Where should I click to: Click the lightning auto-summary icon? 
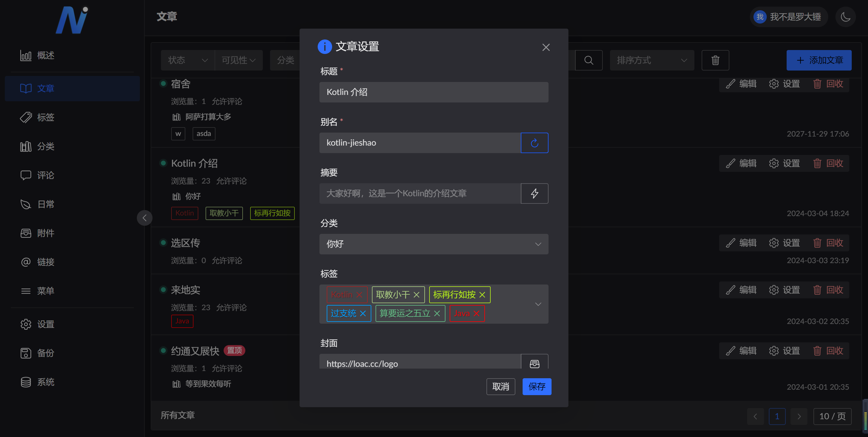[x=534, y=193]
